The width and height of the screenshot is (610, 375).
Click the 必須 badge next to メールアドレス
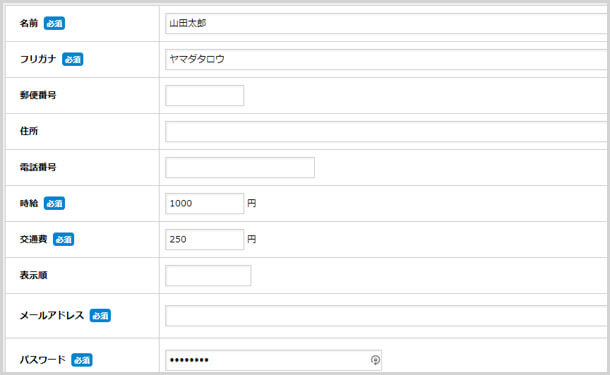pyautogui.click(x=100, y=315)
